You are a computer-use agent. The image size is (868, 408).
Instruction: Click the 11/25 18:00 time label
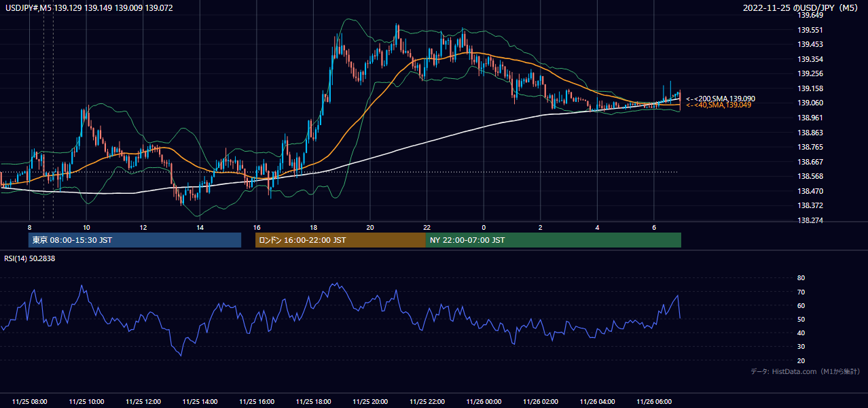(x=313, y=401)
